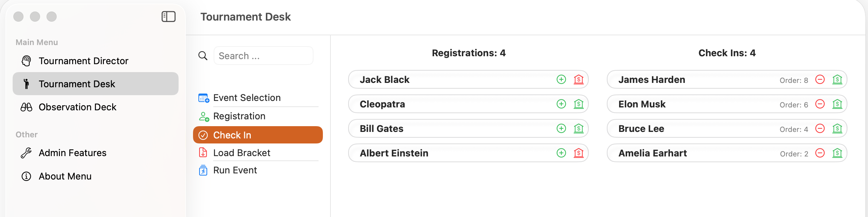Screen dimensions: 868x217
Task: Click the search magnifier icon
Action: pyautogui.click(x=203, y=56)
